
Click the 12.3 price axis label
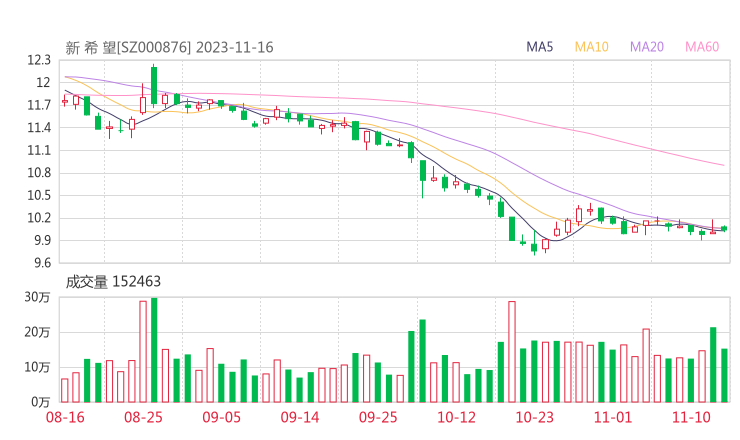[x=39, y=60]
